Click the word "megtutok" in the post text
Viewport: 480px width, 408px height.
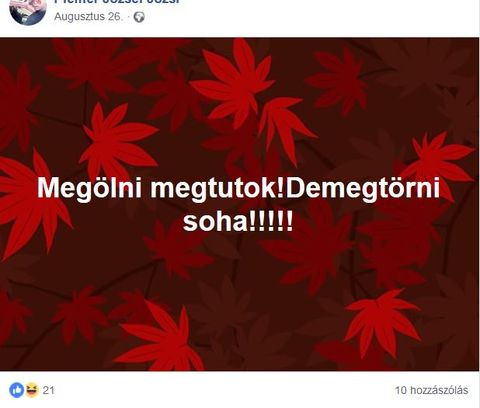213,189
